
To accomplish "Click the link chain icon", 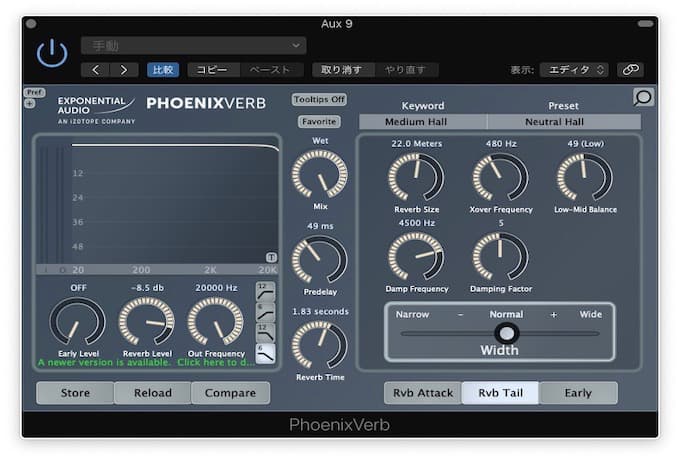I will [631, 70].
